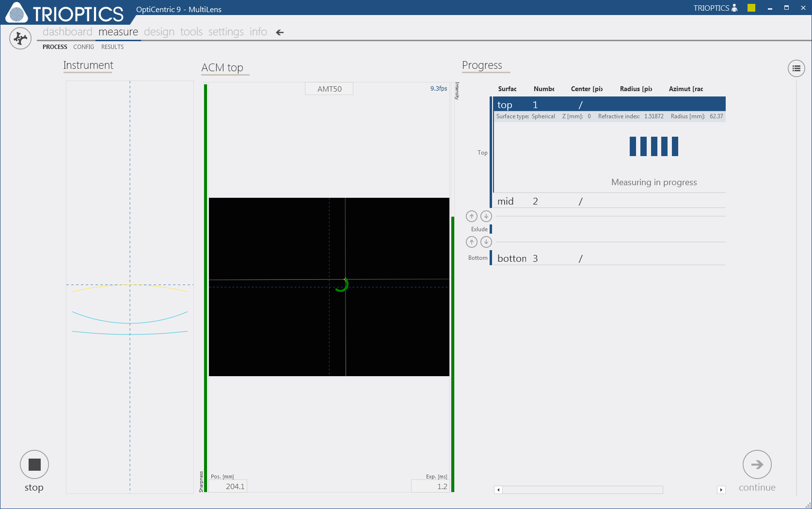Click the Exlude group label

click(479, 229)
